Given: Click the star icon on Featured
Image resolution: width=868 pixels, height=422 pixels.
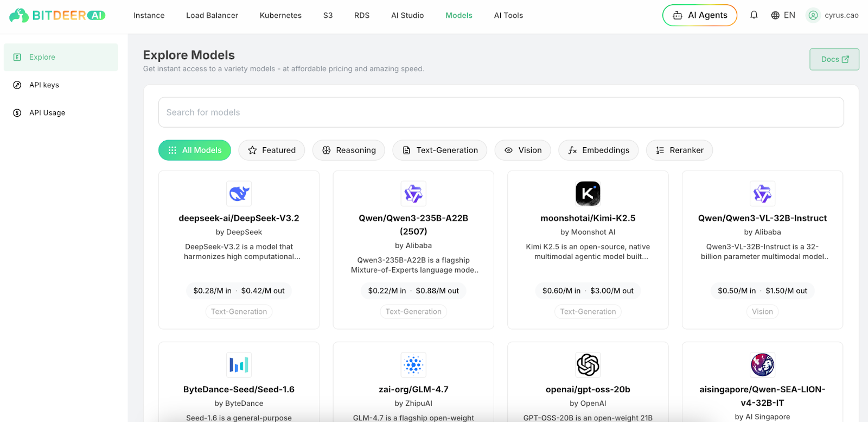Looking at the screenshot, I should (252, 150).
